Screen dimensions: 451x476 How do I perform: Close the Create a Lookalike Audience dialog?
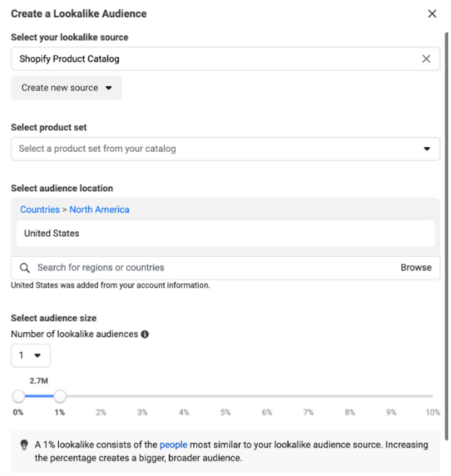tap(432, 14)
